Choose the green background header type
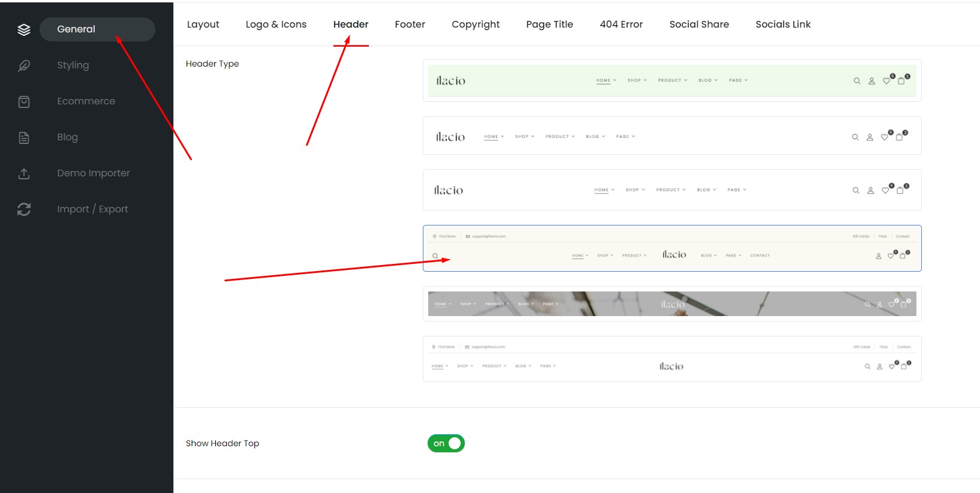The width and height of the screenshot is (980, 493). tap(672, 80)
